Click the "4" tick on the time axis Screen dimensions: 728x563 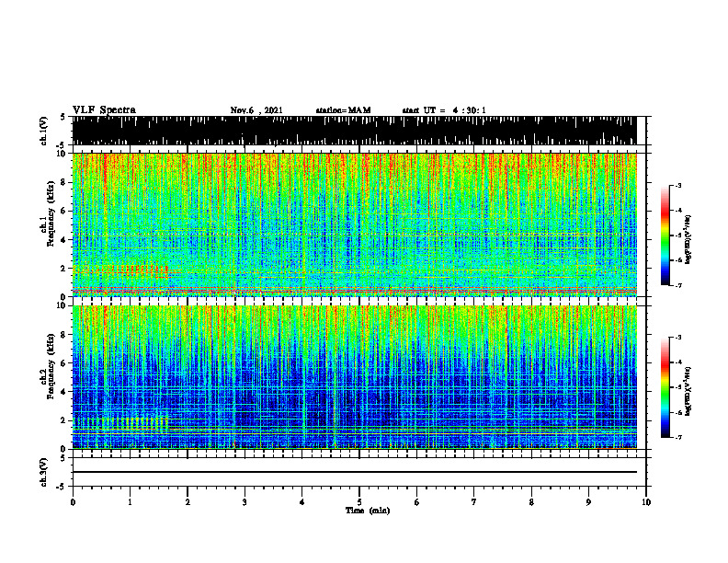(x=302, y=502)
